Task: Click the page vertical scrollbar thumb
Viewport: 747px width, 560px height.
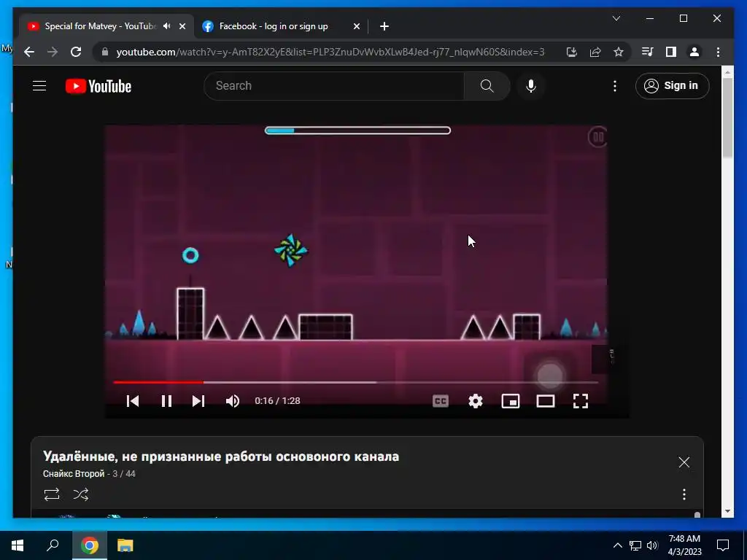Action: coord(727,117)
